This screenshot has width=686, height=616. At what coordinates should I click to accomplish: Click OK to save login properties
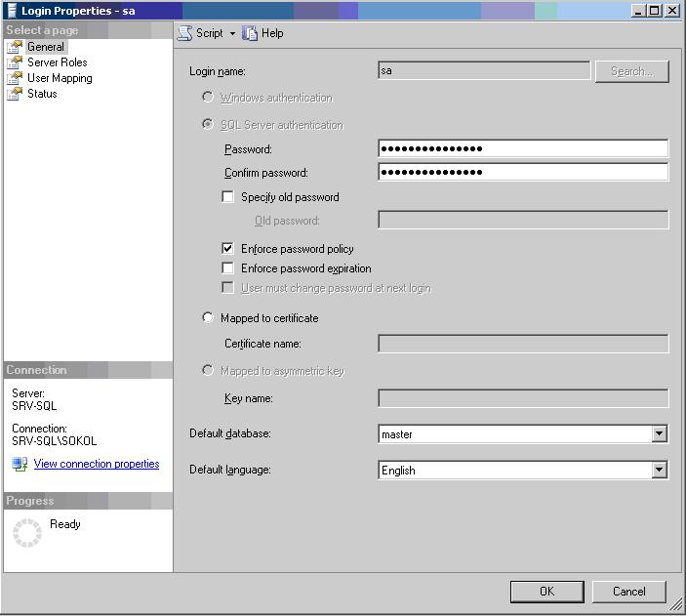point(546,592)
